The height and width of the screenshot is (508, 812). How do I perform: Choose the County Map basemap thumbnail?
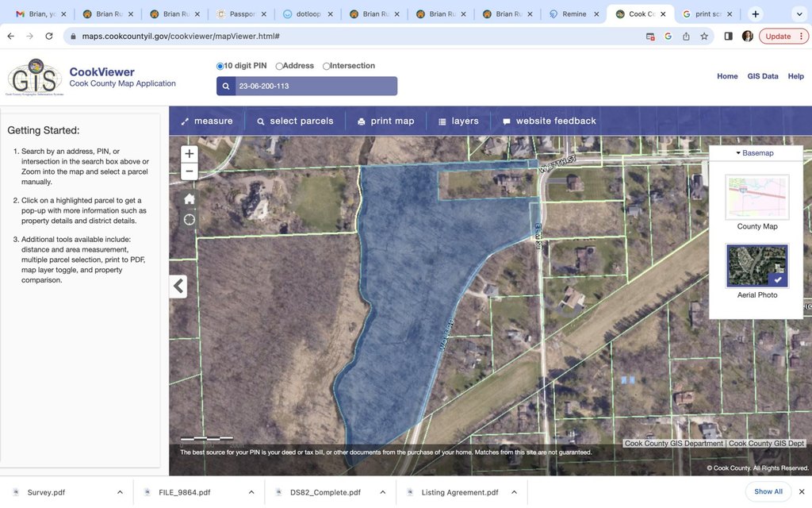[756, 198]
